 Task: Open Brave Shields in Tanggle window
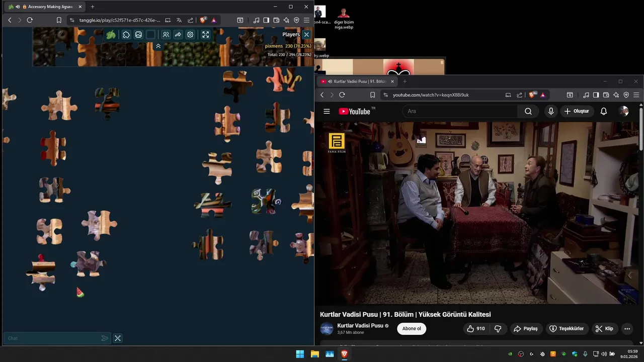pos(203,20)
